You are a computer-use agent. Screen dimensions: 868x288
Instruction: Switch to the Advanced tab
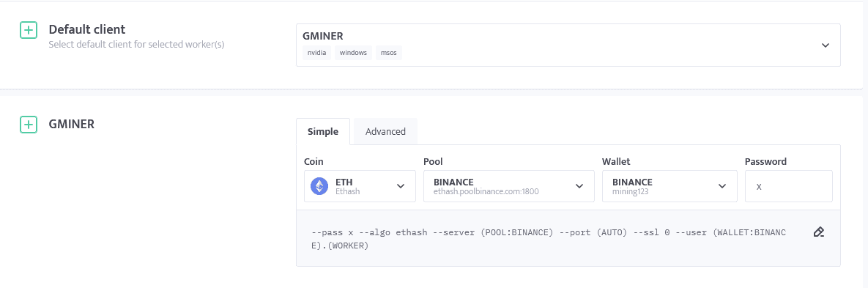[x=386, y=132]
